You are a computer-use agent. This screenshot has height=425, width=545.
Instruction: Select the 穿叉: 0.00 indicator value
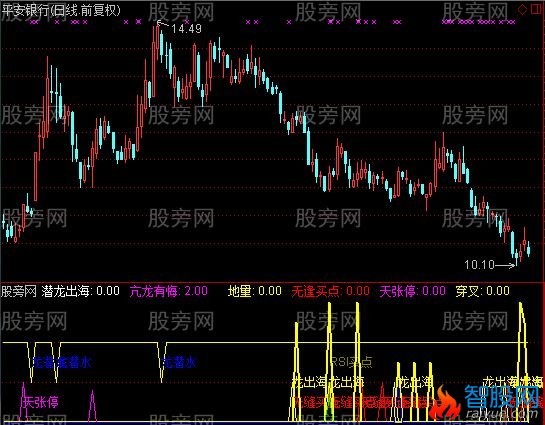tap(482, 291)
